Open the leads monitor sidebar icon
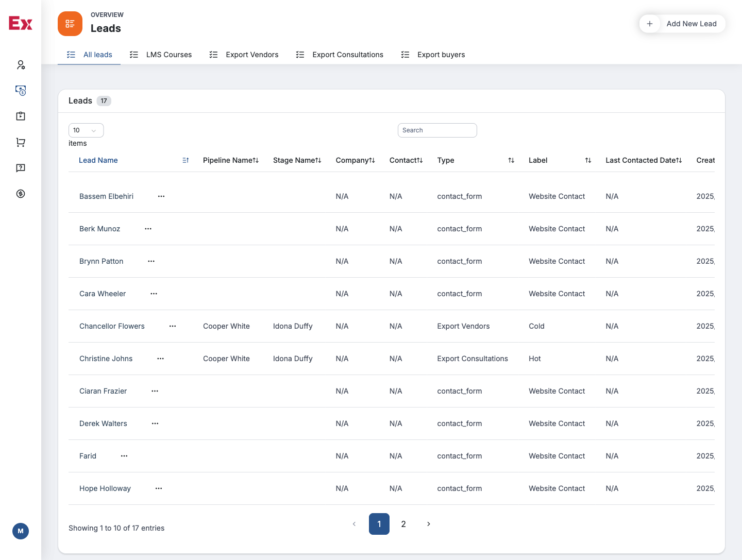 tap(21, 91)
